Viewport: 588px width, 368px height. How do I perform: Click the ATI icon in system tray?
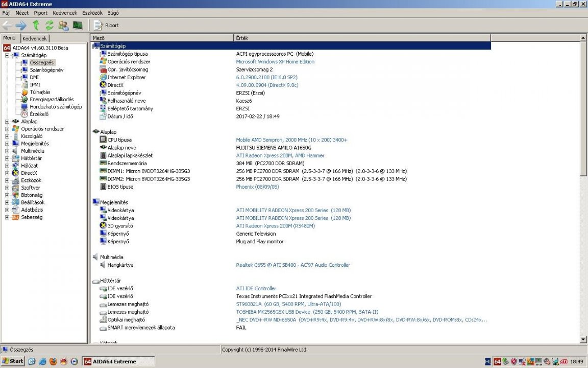point(563,362)
